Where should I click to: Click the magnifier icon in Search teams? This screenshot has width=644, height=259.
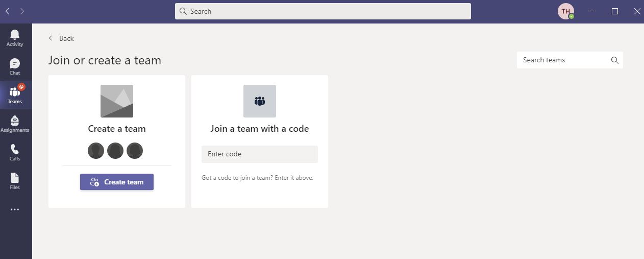[x=614, y=60]
